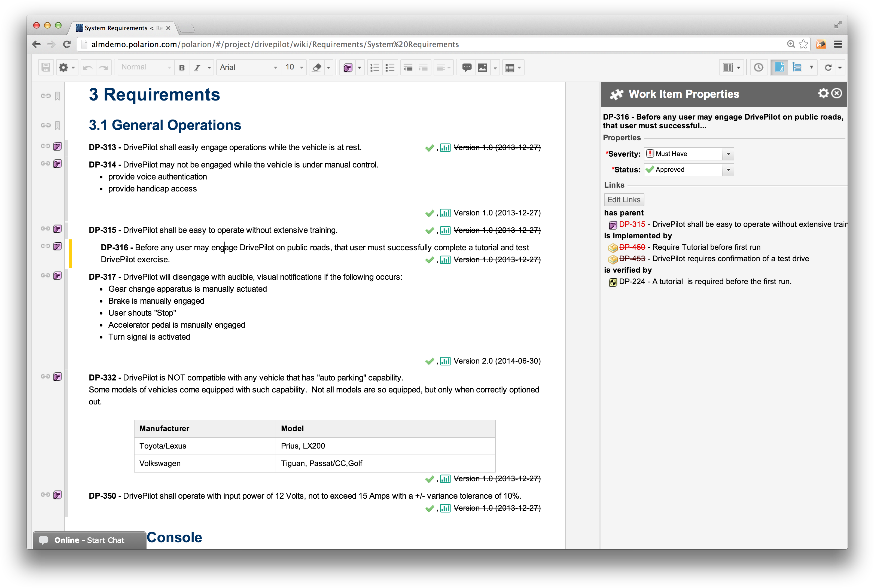The height and width of the screenshot is (588, 874).
Task: Toggle the outline tree view button
Action: (x=797, y=68)
